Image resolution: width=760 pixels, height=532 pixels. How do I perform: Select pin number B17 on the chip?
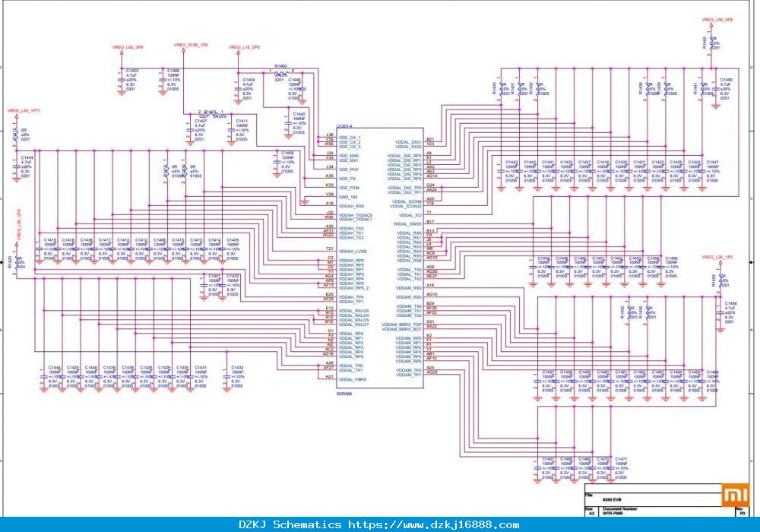pos(430,221)
